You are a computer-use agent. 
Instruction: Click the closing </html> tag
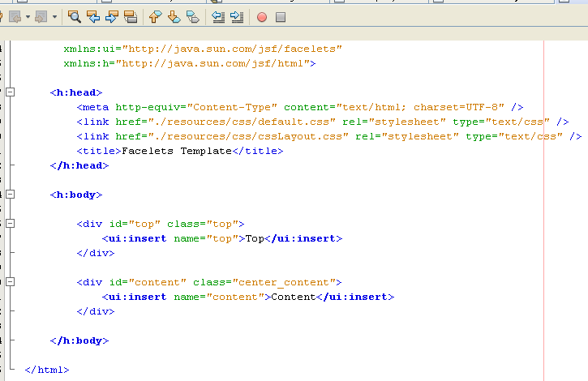pyautogui.click(x=47, y=370)
